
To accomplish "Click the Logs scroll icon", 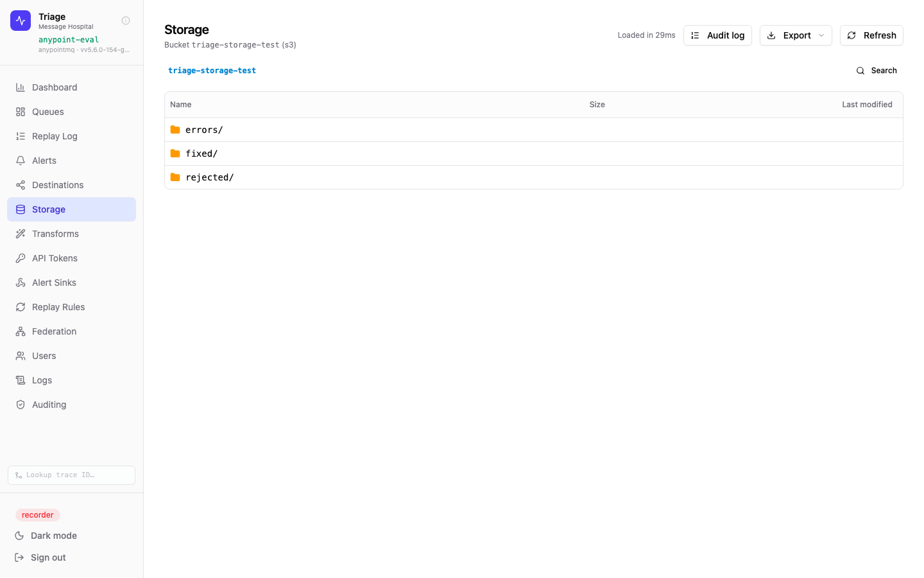I will 21,380.
